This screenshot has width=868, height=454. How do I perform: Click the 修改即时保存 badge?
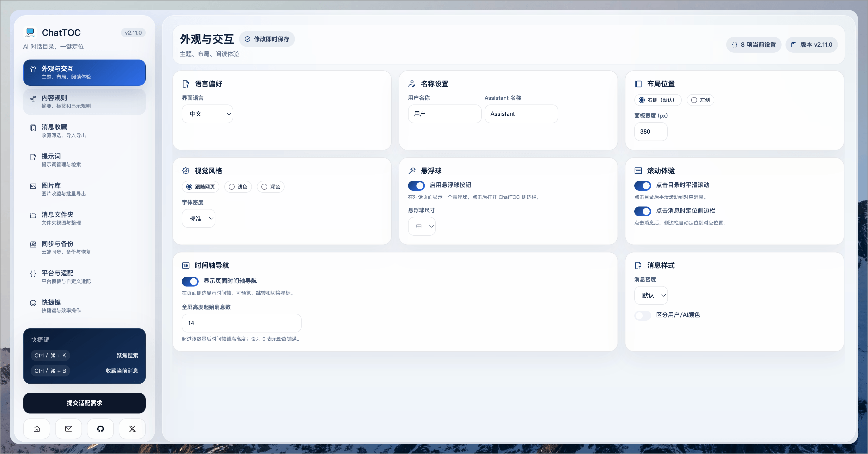267,39
